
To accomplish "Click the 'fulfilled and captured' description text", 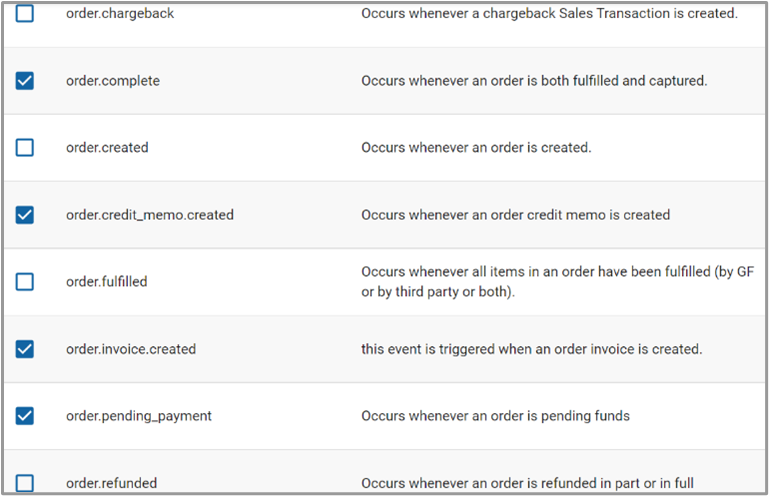I will coord(534,81).
